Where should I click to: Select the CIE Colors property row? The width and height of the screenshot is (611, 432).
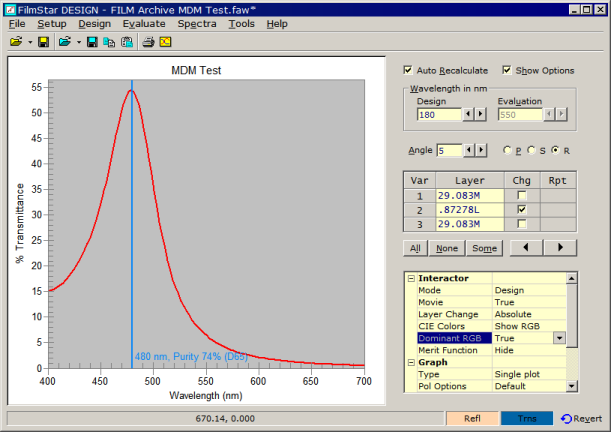[491, 326]
